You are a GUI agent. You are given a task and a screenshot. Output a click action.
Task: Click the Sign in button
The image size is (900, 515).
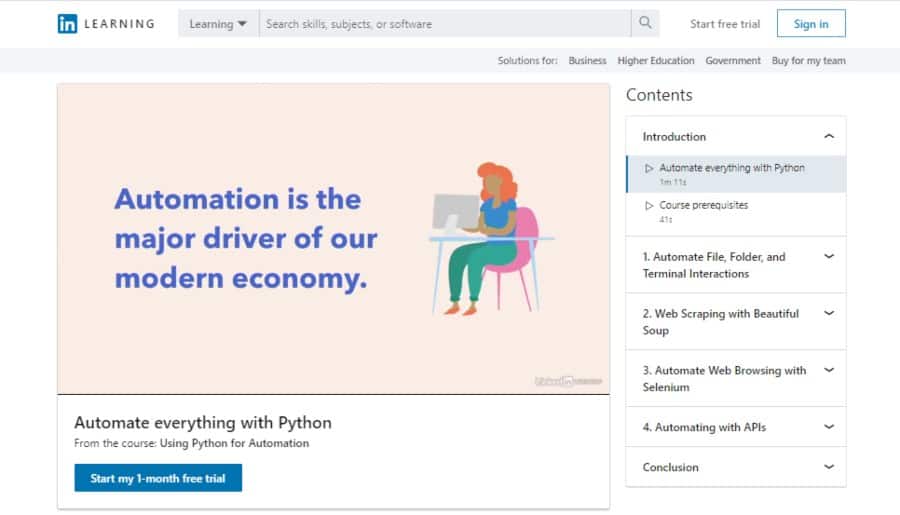(811, 24)
